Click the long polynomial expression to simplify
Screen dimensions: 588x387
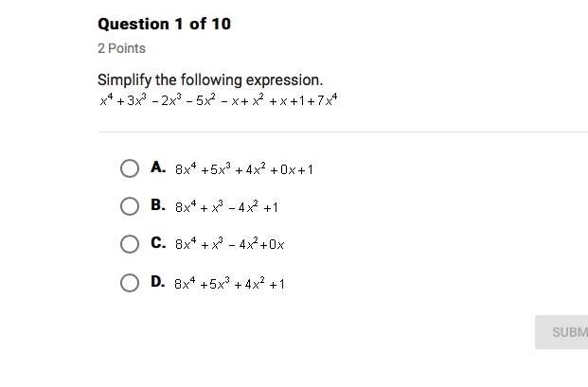(218, 99)
